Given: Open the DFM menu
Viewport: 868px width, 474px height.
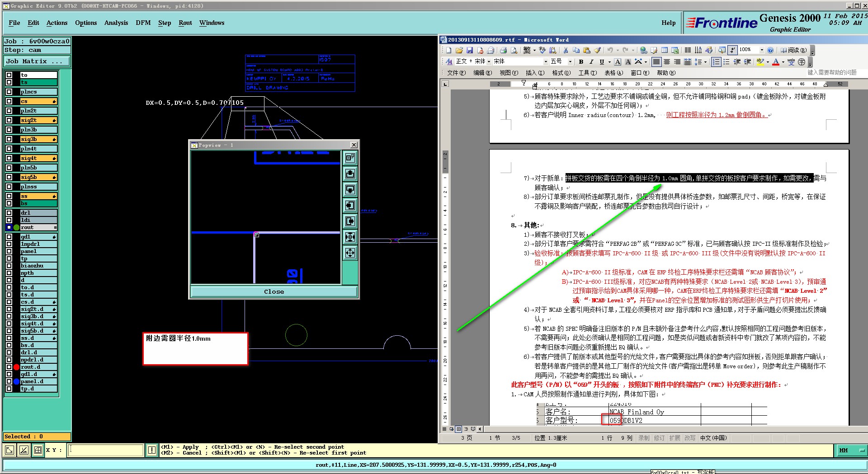Looking at the screenshot, I should point(143,23).
